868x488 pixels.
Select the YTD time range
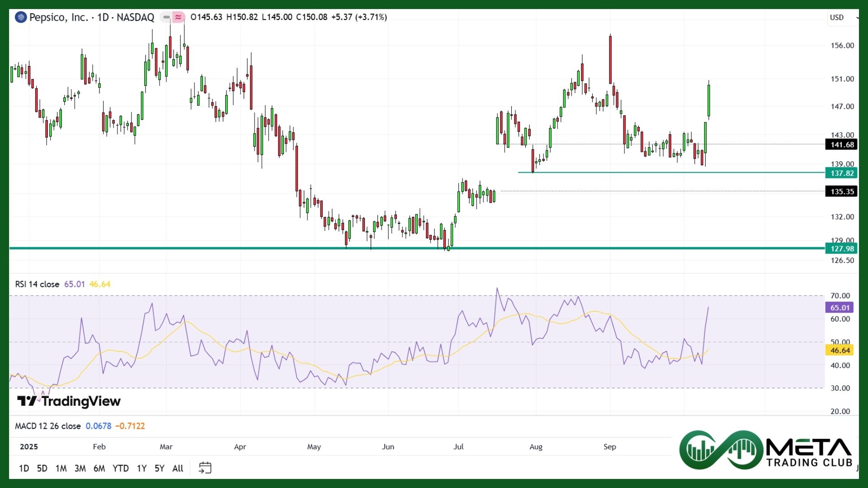[120, 468]
